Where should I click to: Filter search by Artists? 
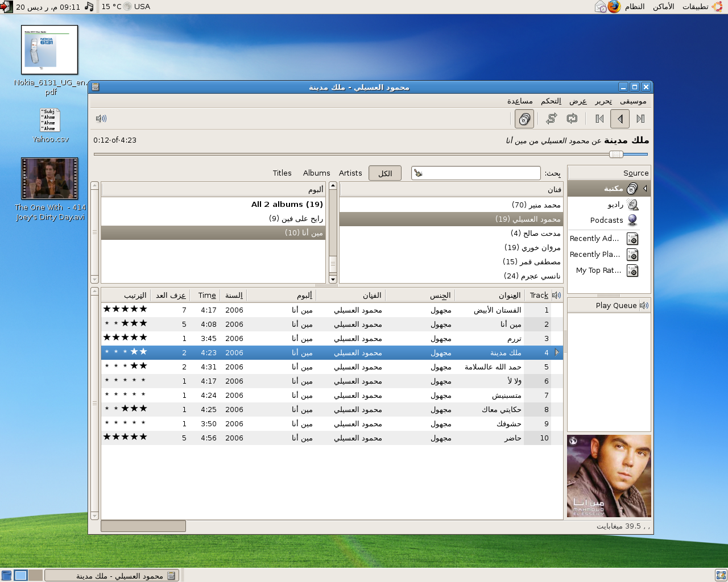(350, 173)
